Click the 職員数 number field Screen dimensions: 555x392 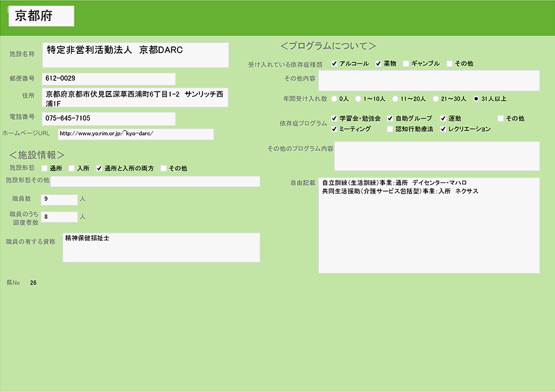(x=59, y=199)
